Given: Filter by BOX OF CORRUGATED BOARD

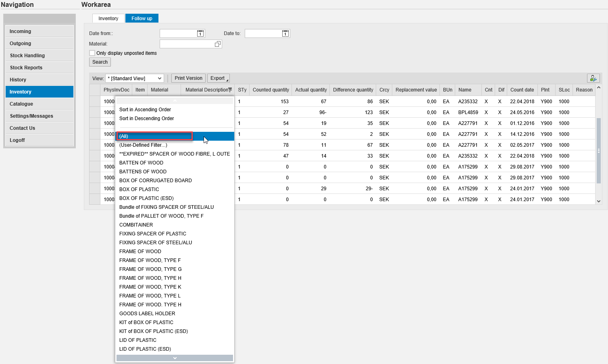Looking at the screenshot, I should (175, 181).
